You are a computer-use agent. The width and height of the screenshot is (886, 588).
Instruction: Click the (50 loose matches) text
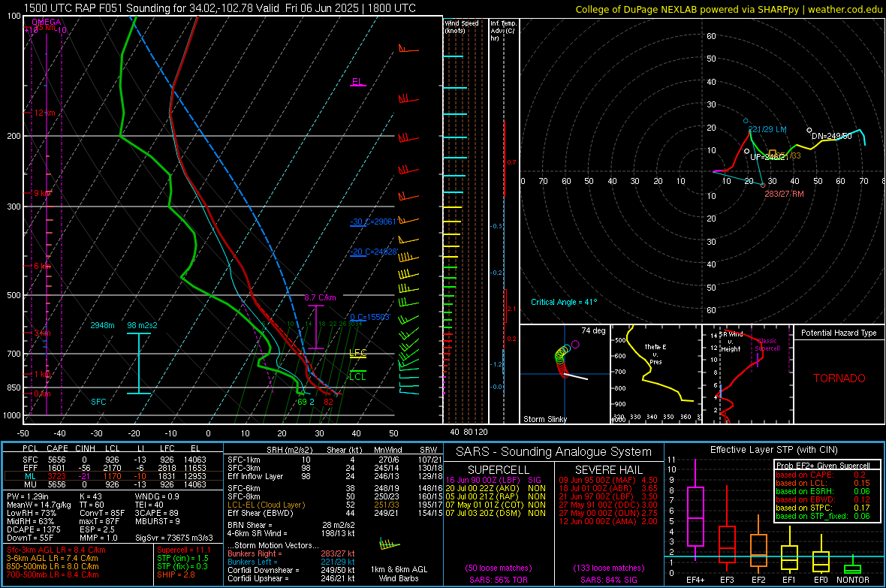499,568
